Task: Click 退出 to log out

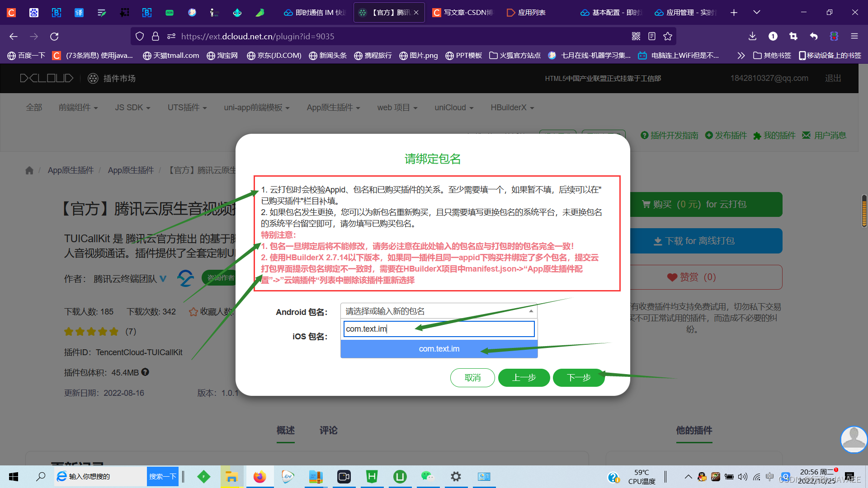Action: 833,78
